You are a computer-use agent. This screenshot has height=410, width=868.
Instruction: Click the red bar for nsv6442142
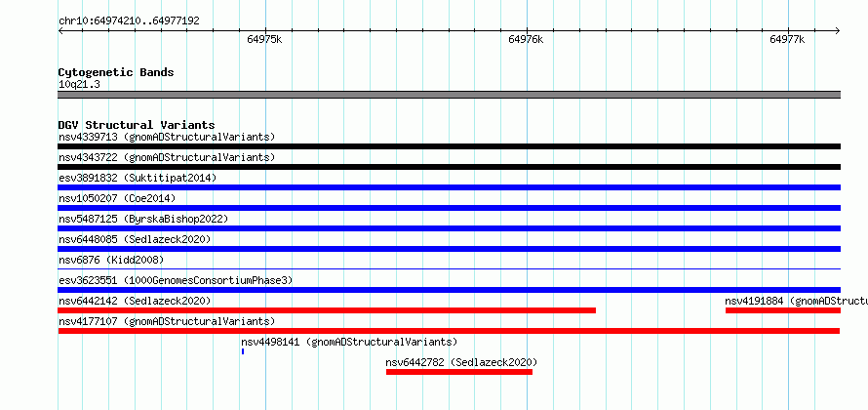[x=327, y=310]
